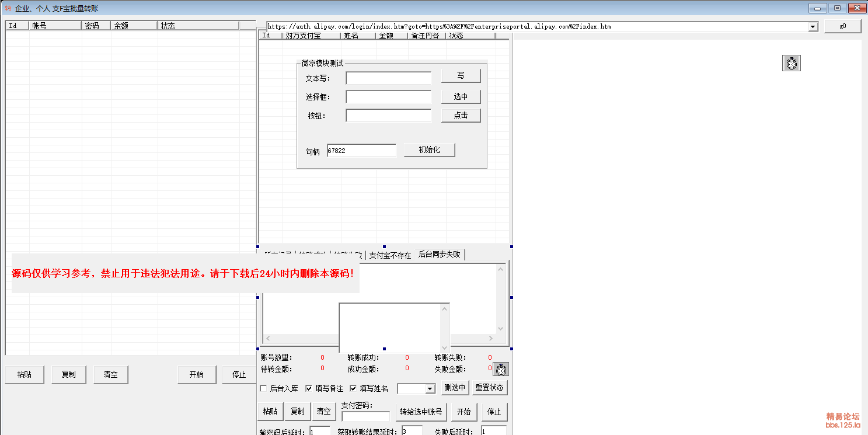Viewport: 868px width, 435px height.
Task: Click the 句柄 field showing 67822
Action: (361, 151)
